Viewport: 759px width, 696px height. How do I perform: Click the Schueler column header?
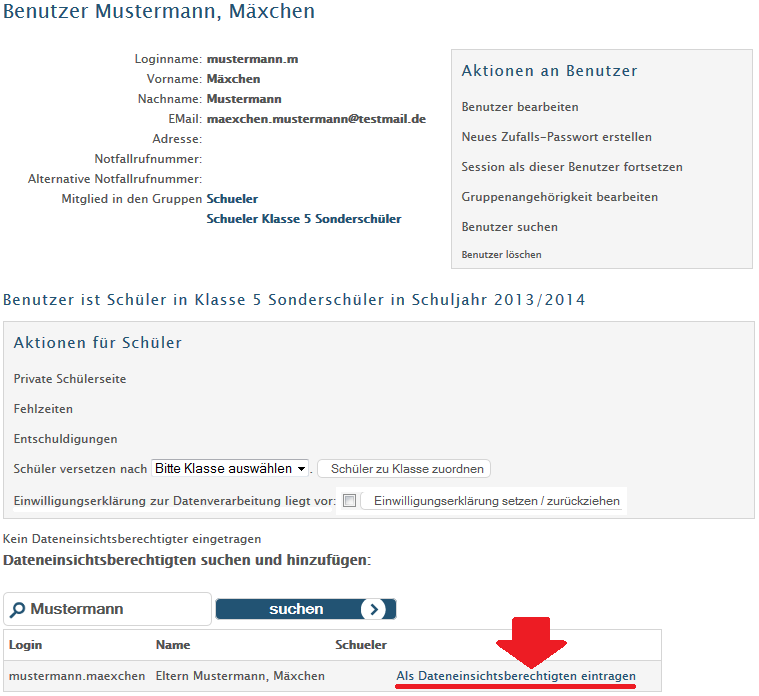(x=361, y=645)
